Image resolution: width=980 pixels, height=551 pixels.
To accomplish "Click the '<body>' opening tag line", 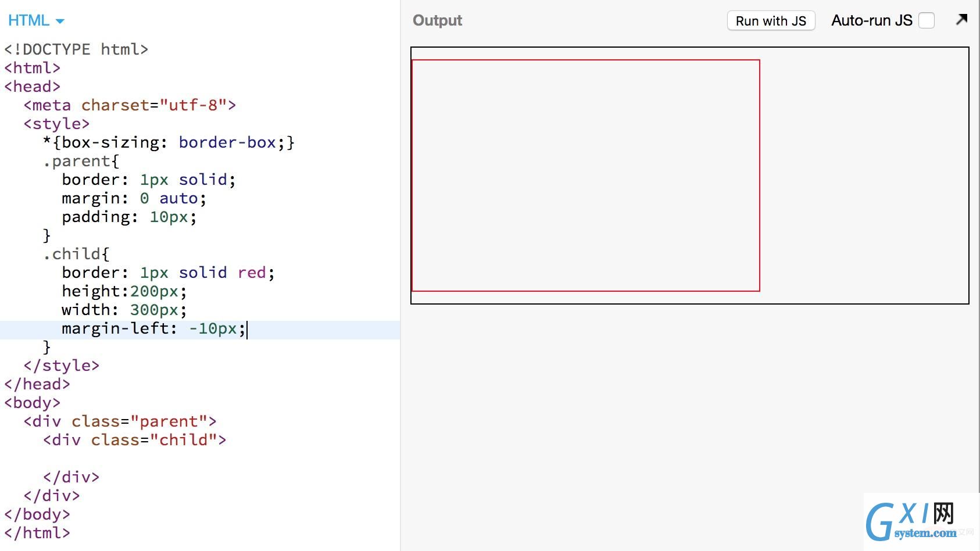I will [x=32, y=403].
